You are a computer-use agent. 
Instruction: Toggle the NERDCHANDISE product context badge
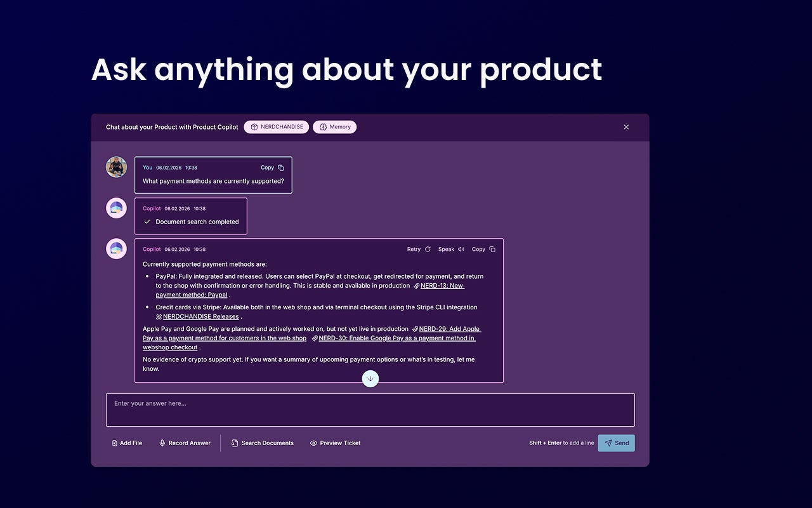tap(276, 126)
